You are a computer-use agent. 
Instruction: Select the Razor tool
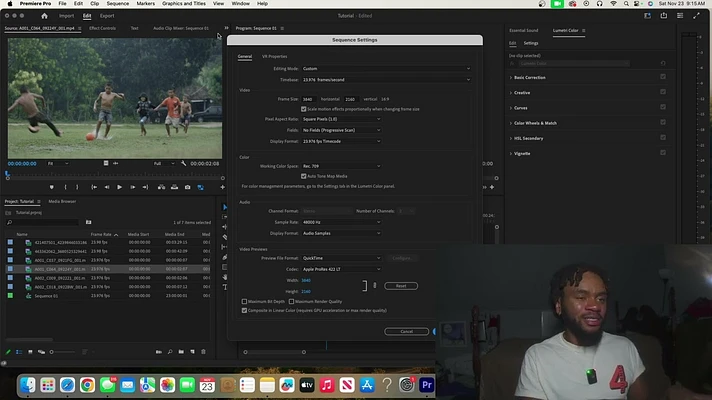(225, 237)
